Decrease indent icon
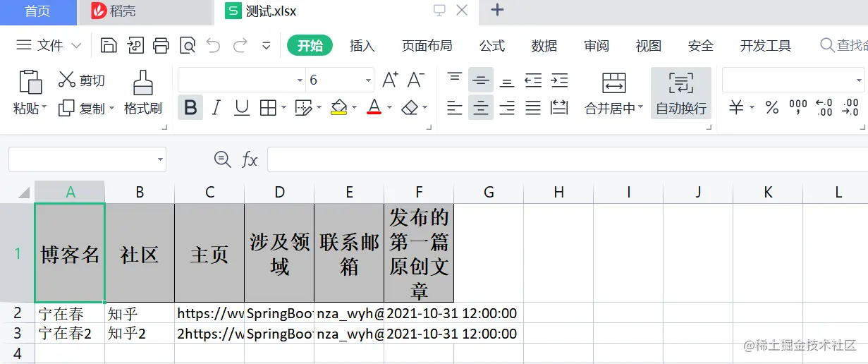Image resolution: width=868 pixels, height=364 pixels. pos(533,80)
